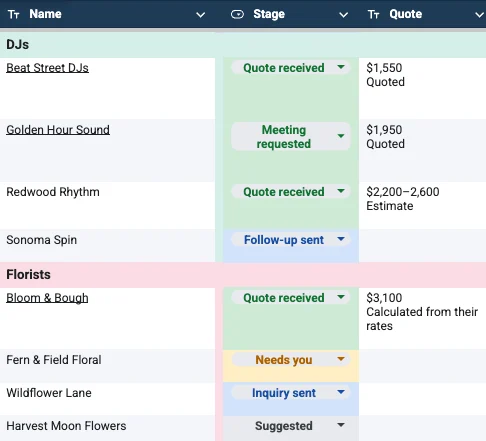Image resolution: width=486 pixels, height=441 pixels.
Task: Open the Name column header menu chevron
Action: click(200, 15)
